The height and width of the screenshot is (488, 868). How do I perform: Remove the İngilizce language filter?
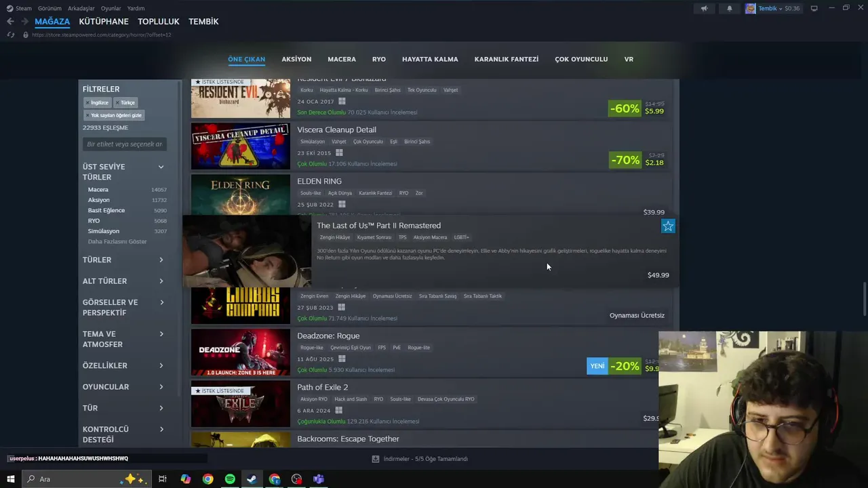(x=98, y=102)
